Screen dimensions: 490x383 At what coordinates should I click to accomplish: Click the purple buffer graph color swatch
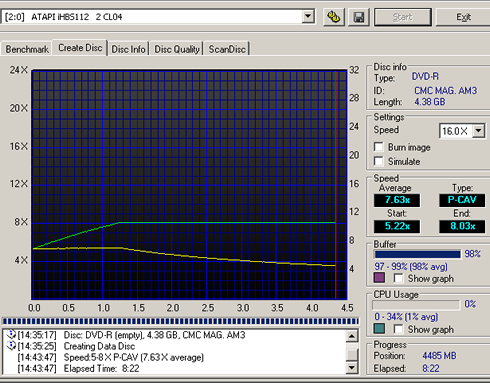point(379,278)
